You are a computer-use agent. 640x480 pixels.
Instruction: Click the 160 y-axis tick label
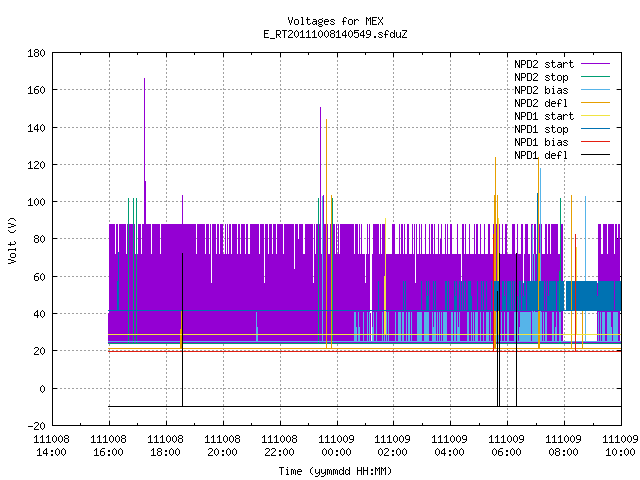[36, 90]
